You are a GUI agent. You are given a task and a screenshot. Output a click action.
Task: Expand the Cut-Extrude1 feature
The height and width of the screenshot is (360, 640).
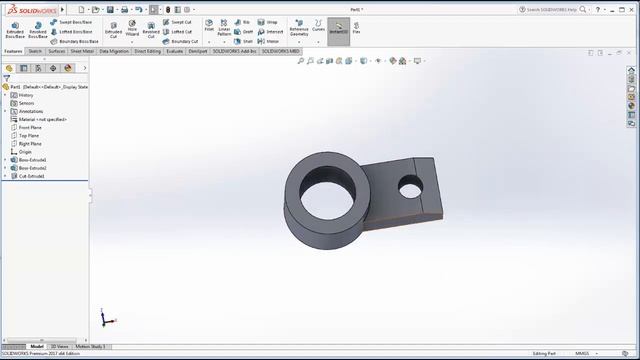click(x=5, y=176)
